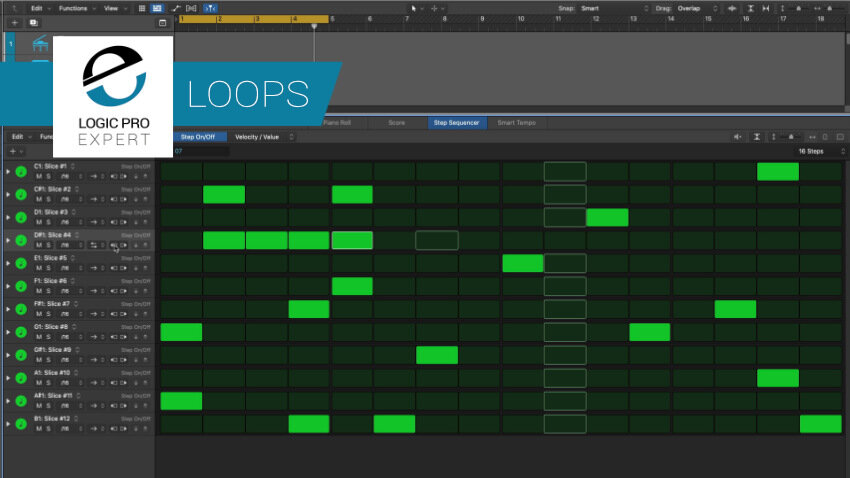Open the step sequencer Edit menu
The height and width of the screenshot is (478, 850).
pos(22,137)
